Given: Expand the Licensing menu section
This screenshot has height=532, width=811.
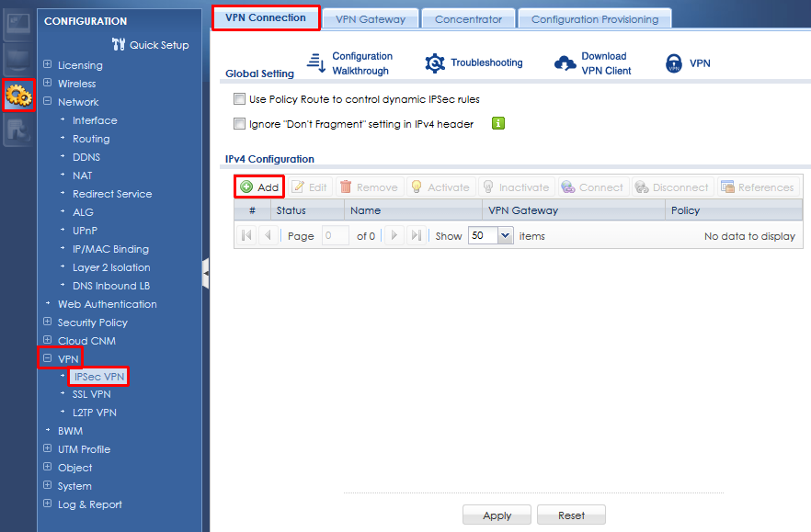Looking at the screenshot, I should (x=48, y=65).
